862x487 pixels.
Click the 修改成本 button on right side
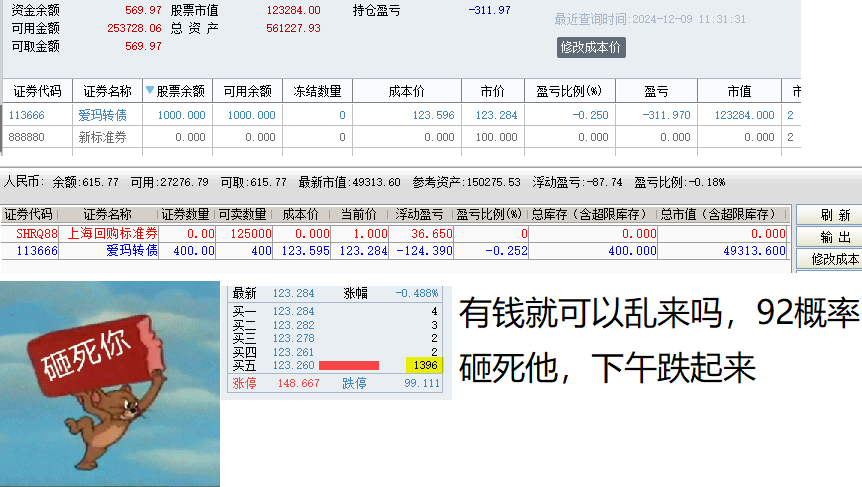(x=835, y=259)
